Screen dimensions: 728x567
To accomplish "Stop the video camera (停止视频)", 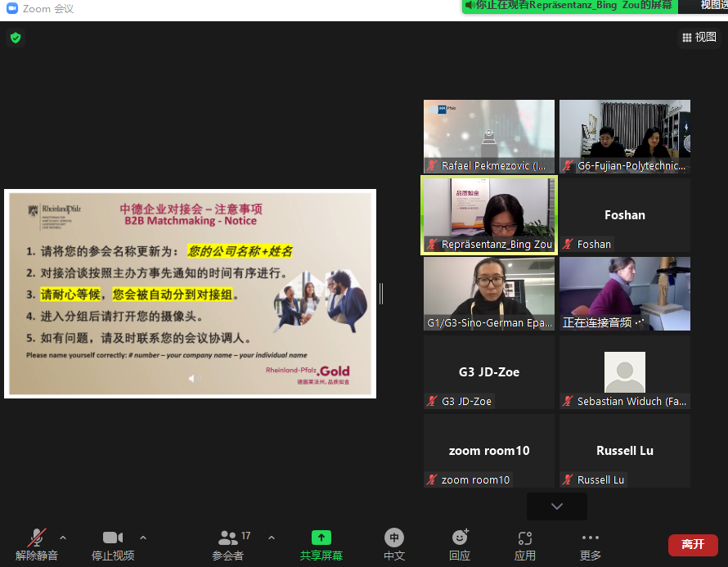I will click(113, 545).
